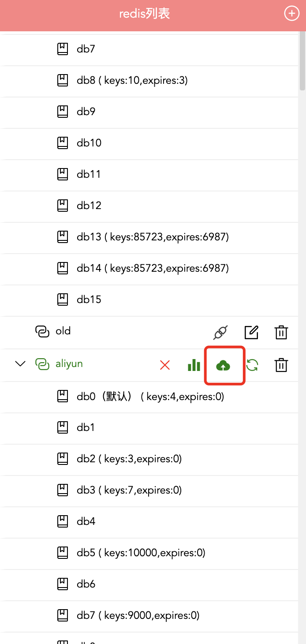This screenshot has height=644, width=306.
Task: Open db13 with 85723 keys
Action: [152, 237]
